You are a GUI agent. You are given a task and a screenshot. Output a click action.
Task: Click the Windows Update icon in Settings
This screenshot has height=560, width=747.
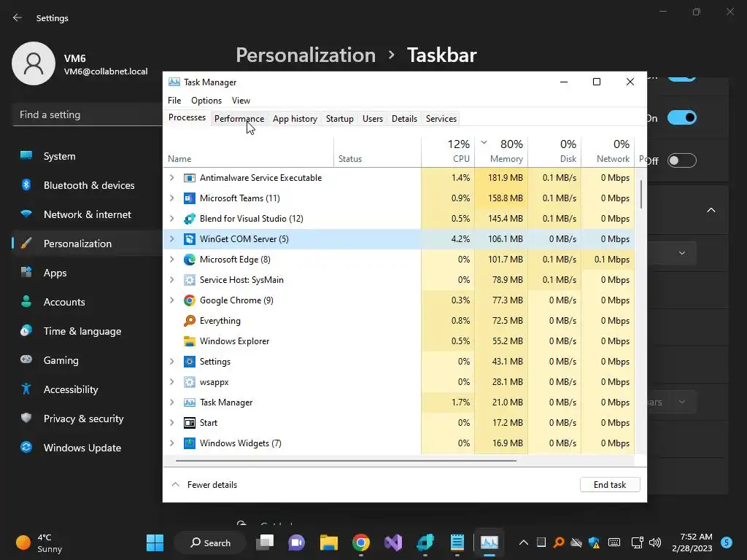(x=26, y=448)
